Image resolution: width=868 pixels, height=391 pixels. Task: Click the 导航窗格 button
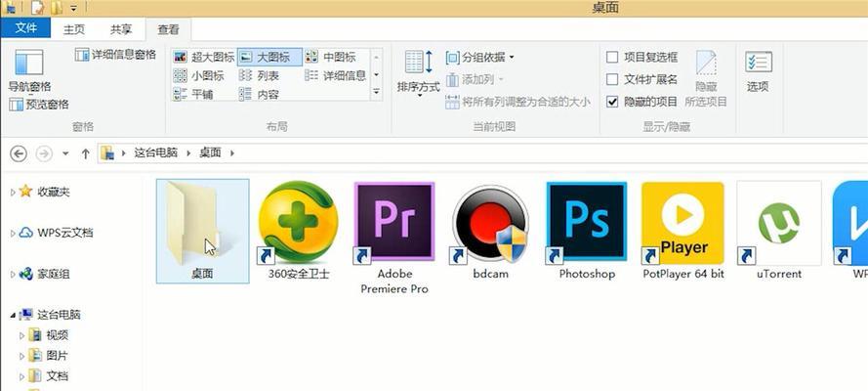[29, 70]
